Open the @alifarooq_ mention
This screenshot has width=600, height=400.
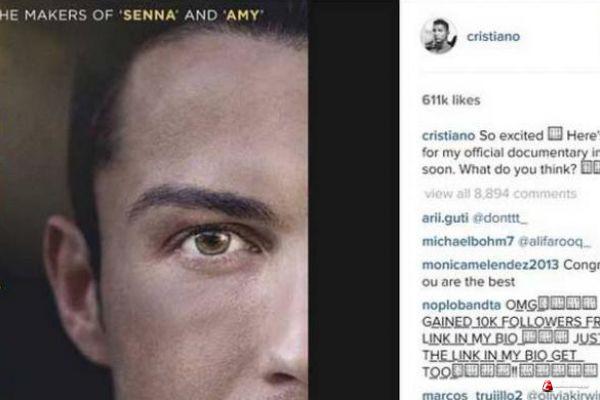pos(554,242)
